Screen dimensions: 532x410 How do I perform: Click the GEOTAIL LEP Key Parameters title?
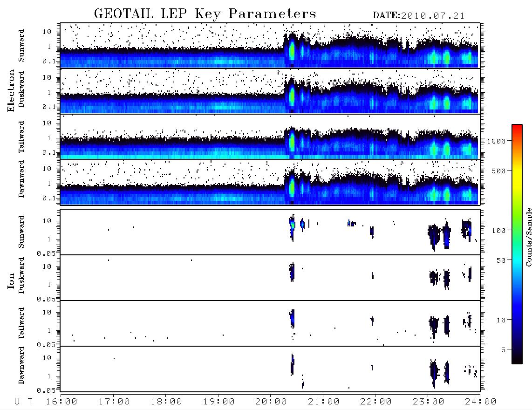tap(205, 14)
